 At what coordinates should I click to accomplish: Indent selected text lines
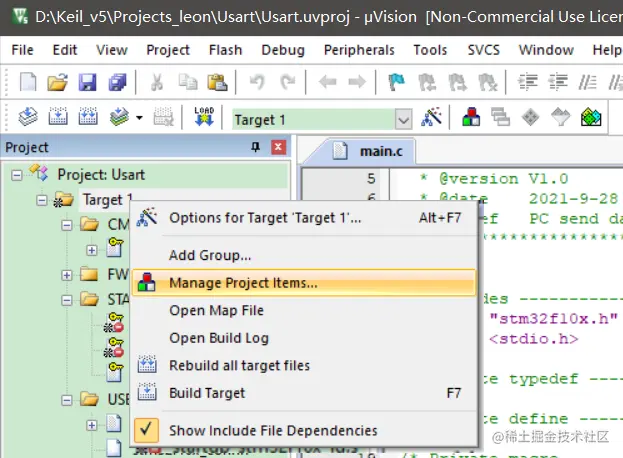coord(528,82)
